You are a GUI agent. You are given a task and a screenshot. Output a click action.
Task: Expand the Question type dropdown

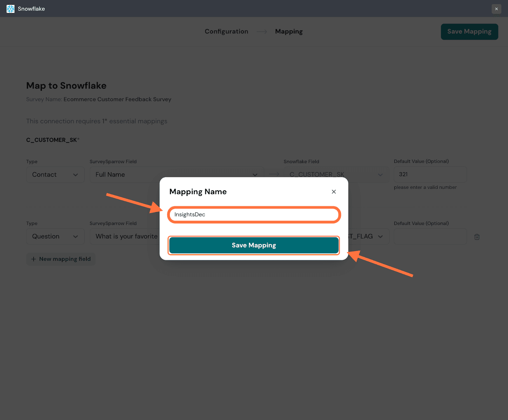tap(55, 237)
